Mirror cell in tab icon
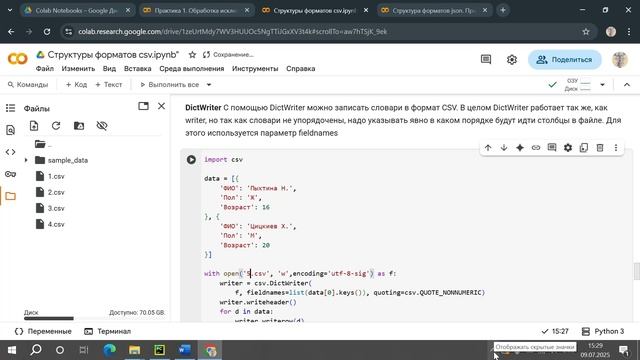The image size is (640, 360). click(584, 148)
